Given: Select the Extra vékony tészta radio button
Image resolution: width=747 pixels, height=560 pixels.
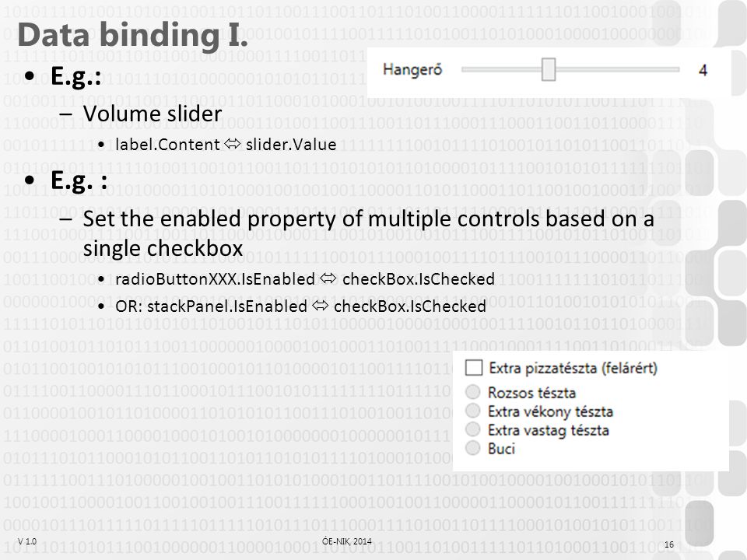Looking at the screenshot, I should (472, 411).
